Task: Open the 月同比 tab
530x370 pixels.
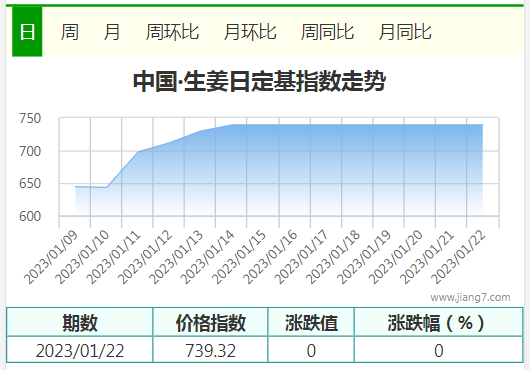Action: click(x=405, y=32)
